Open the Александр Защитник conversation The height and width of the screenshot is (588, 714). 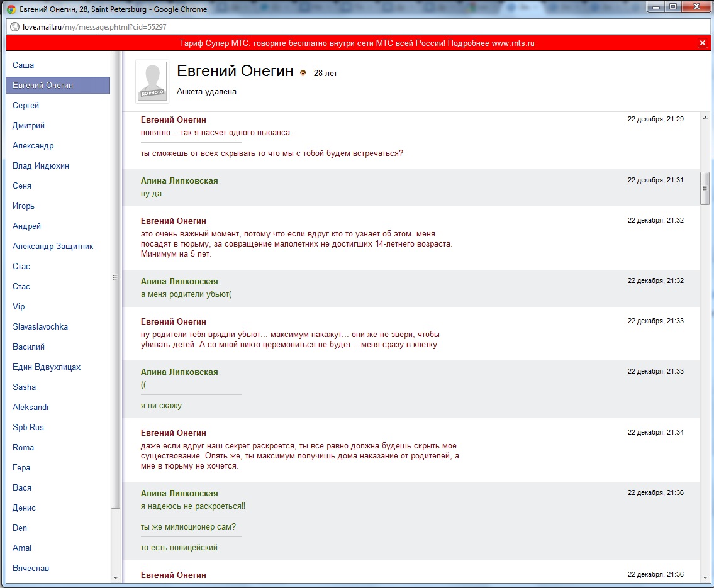tap(53, 247)
